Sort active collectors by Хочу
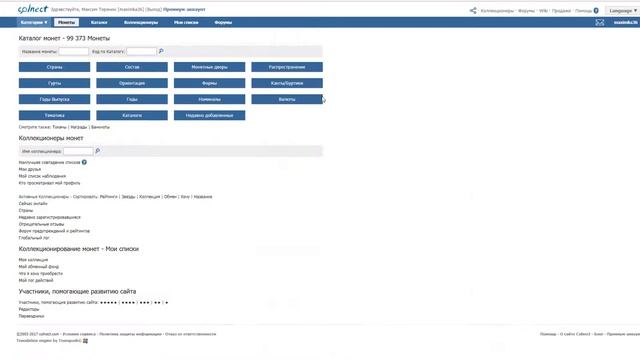 (x=185, y=197)
